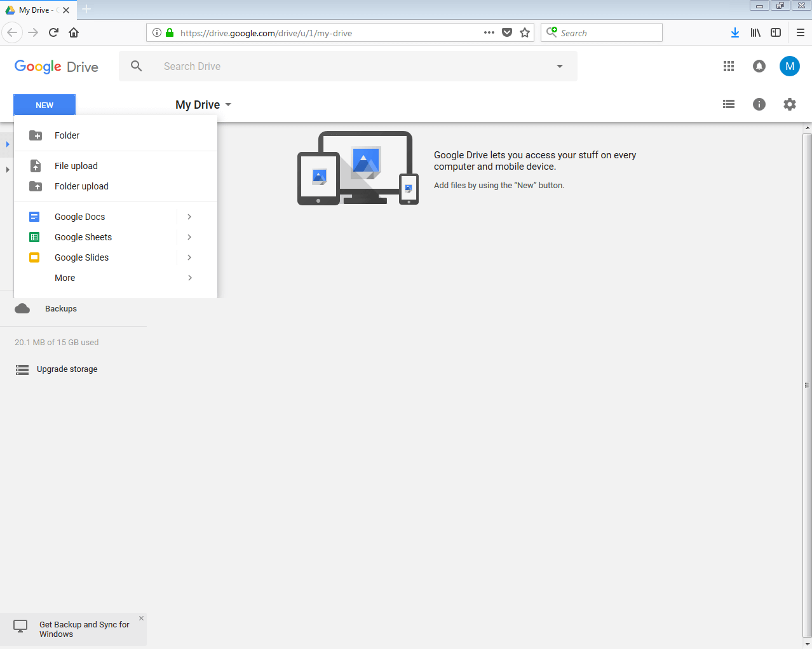Open the My Drive dropdown
The height and width of the screenshot is (649, 812).
tap(203, 105)
